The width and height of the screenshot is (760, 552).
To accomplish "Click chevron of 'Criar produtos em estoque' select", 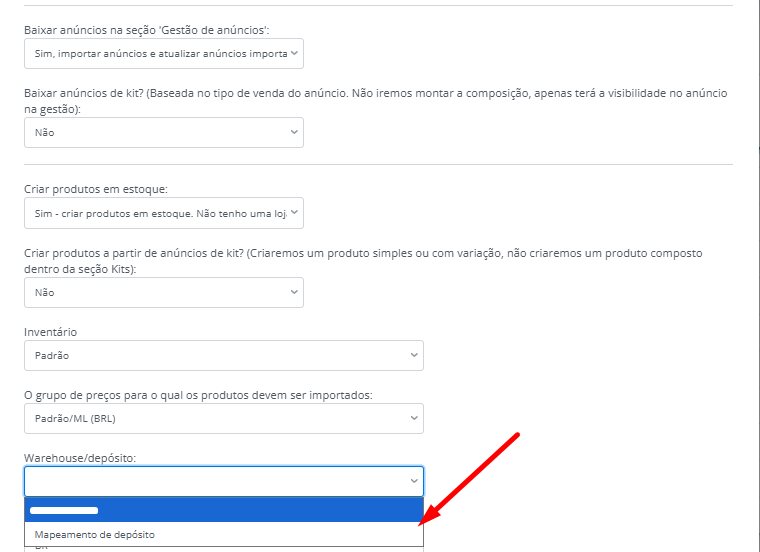I will (294, 212).
